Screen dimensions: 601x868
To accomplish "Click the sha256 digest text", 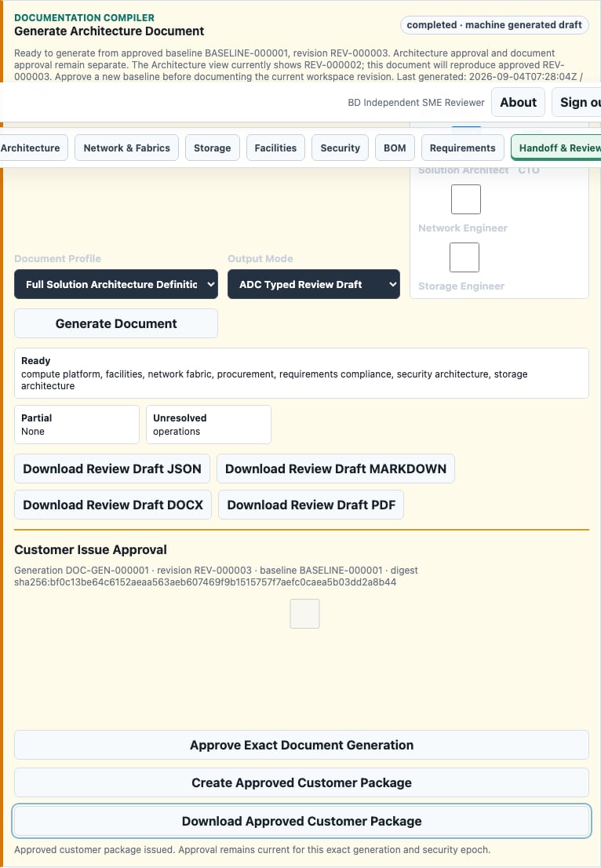I will pos(206,582).
